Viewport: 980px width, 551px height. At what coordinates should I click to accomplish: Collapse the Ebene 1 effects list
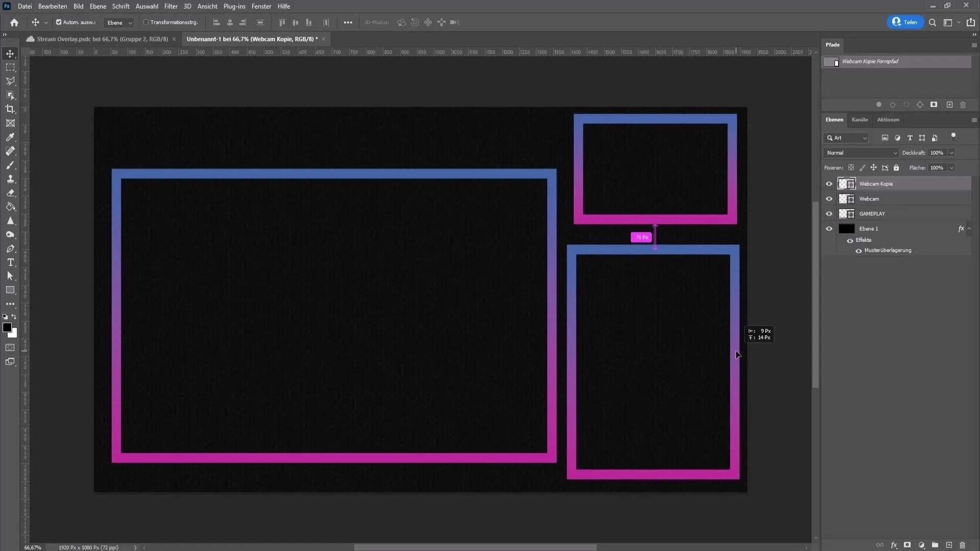click(x=969, y=229)
